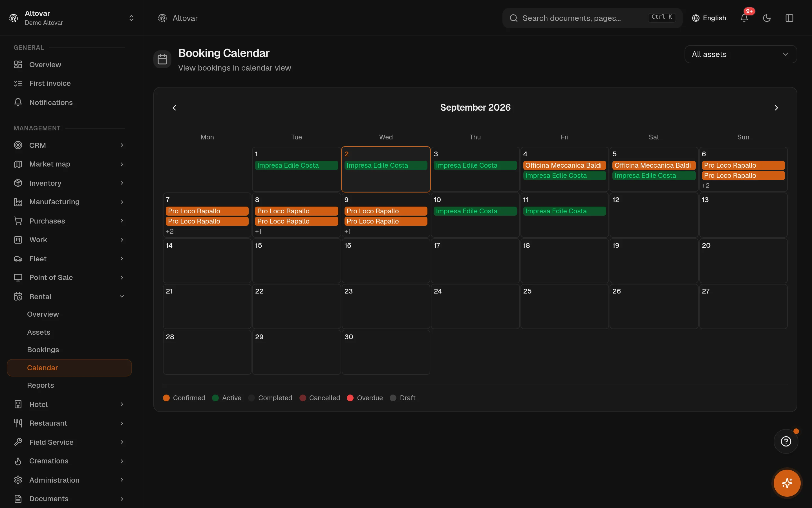
Task: Open Officina Meccanica Baldi booking on September 4
Action: [564, 165]
